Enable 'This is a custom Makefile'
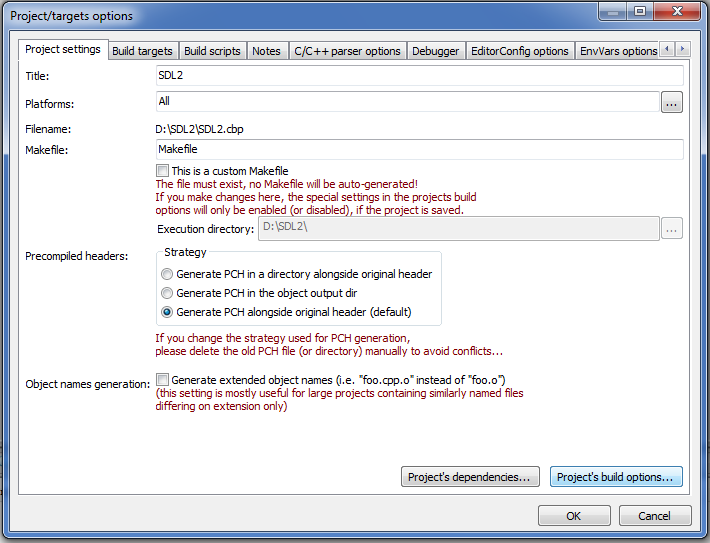Image resolution: width=710 pixels, height=543 pixels. click(x=163, y=171)
